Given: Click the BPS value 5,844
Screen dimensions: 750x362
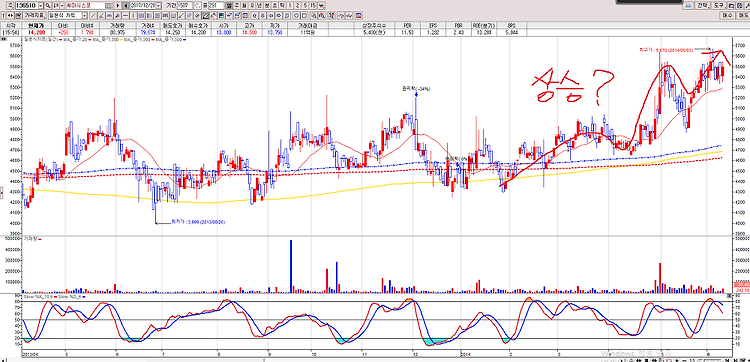Looking at the screenshot, I should click(511, 33).
